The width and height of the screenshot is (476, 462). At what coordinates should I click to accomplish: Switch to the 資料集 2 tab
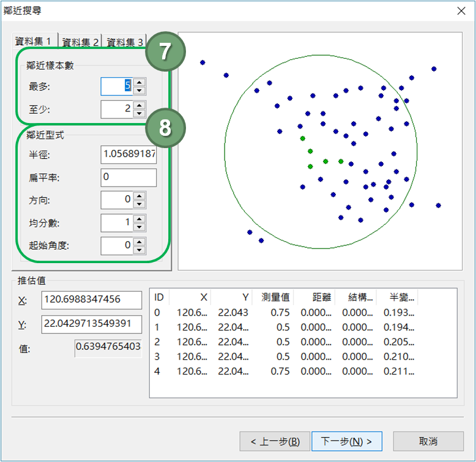pos(80,42)
